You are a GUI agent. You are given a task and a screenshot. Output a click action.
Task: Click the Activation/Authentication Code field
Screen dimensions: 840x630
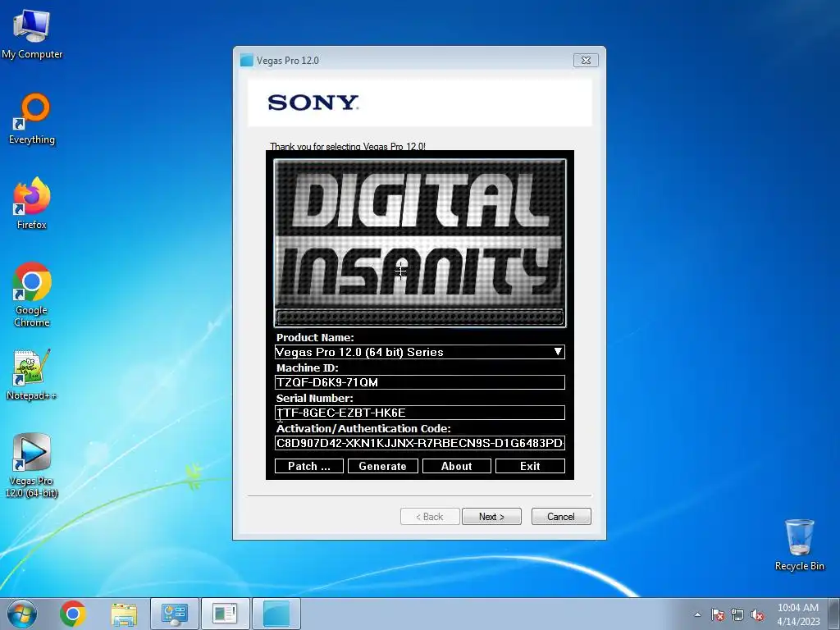[x=420, y=443]
